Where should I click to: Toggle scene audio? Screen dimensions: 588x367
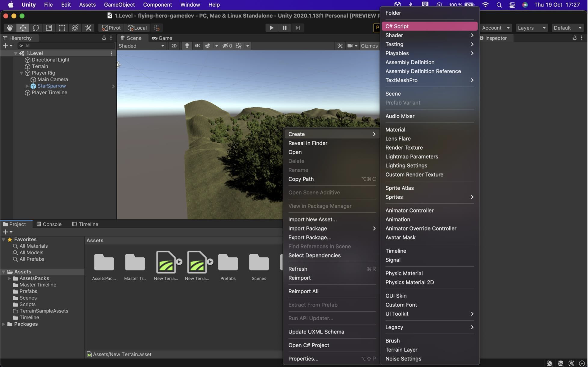(198, 46)
